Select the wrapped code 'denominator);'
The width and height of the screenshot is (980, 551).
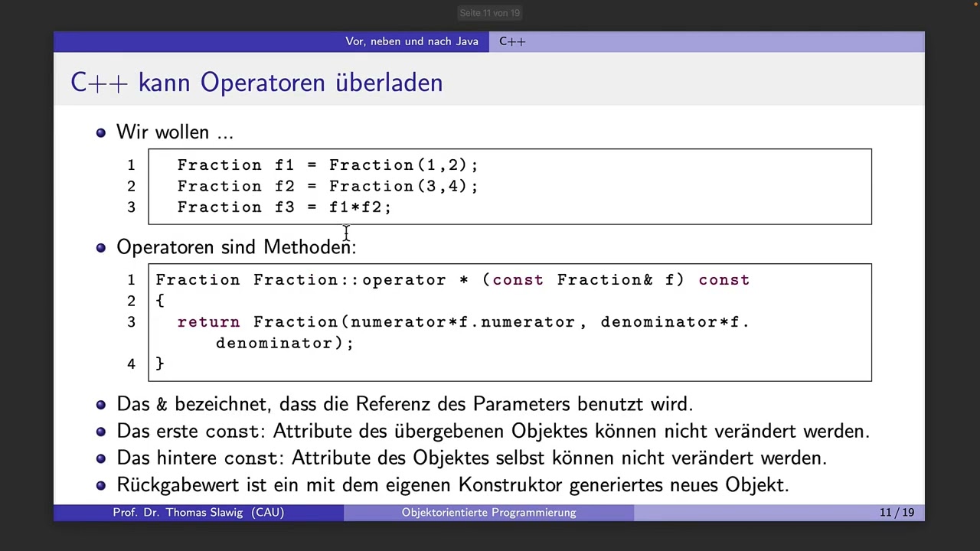tap(285, 344)
